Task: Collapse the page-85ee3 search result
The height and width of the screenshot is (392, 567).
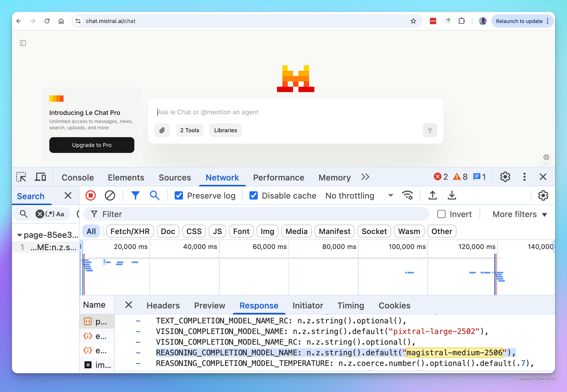Action: [x=19, y=235]
